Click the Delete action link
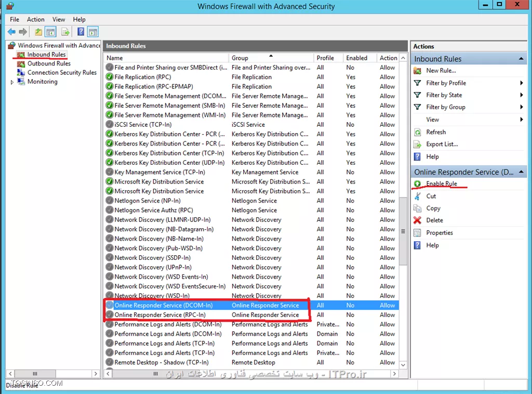This screenshot has height=394, width=532. [x=434, y=220]
